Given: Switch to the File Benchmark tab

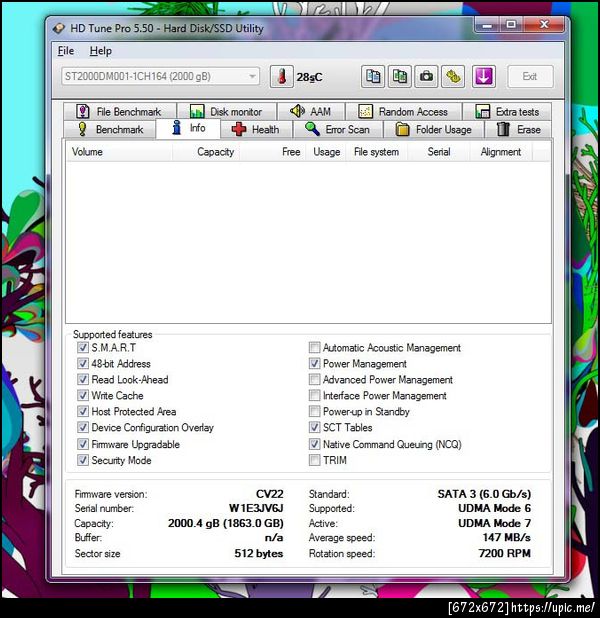Looking at the screenshot, I should pos(119,112).
